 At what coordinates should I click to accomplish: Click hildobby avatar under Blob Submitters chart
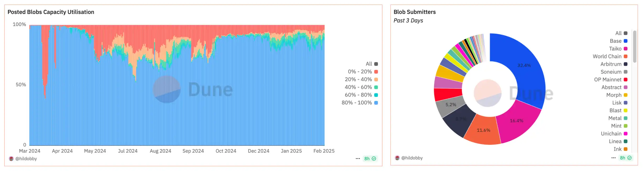coord(397,158)
